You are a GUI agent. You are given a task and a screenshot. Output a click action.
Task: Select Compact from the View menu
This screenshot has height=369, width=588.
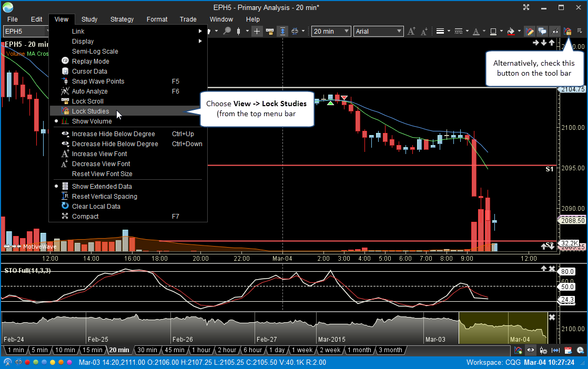128,216
